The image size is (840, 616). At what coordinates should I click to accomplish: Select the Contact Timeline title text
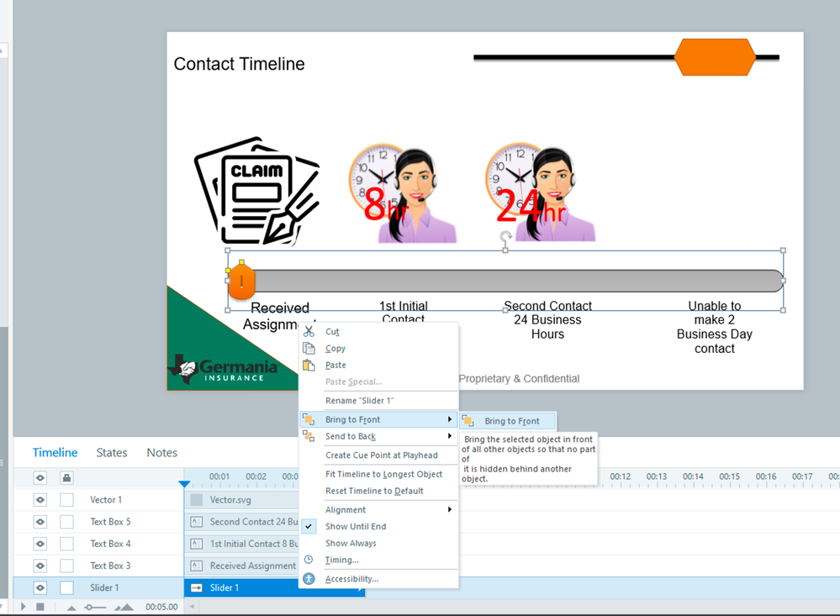click(239, 64)
